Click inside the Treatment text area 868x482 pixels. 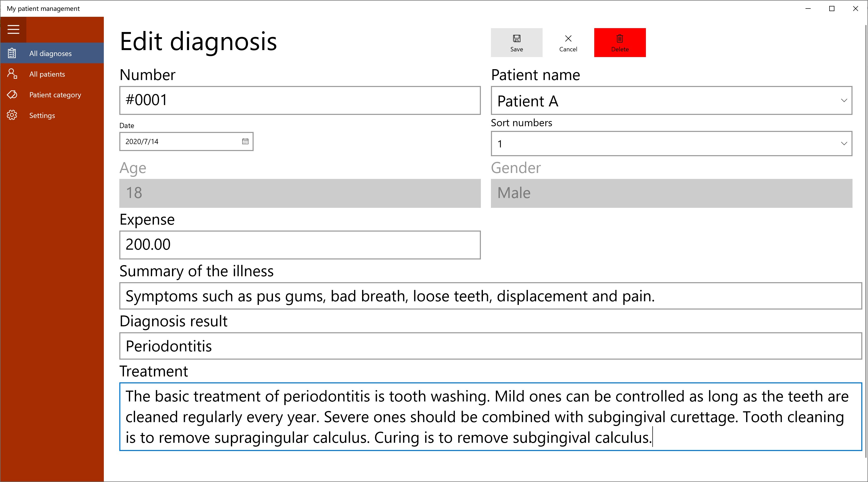pos(490,417)
